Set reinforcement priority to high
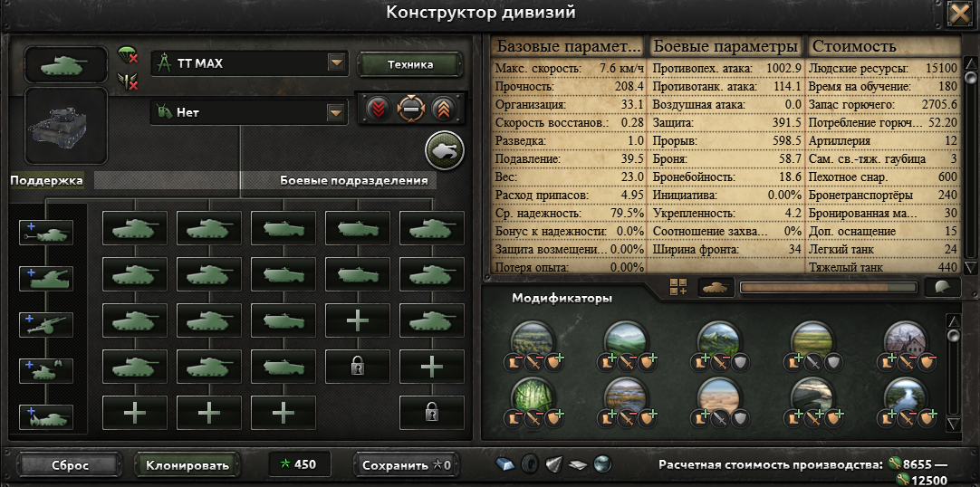Screen dimensions: 980x487 click(x=442, y=110)
